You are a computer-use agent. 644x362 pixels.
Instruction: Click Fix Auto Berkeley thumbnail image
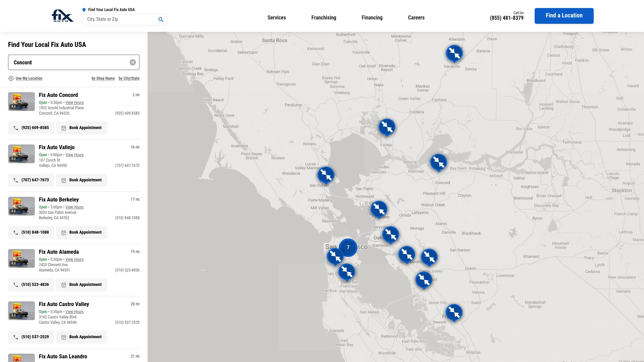point(21,206)
